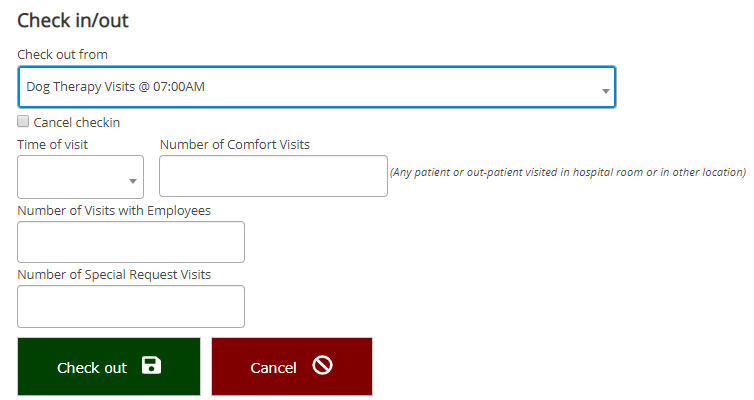Click the "Number of Comfort Visits" label
This screenshot has width=754, height=400.
pos(234,144)
